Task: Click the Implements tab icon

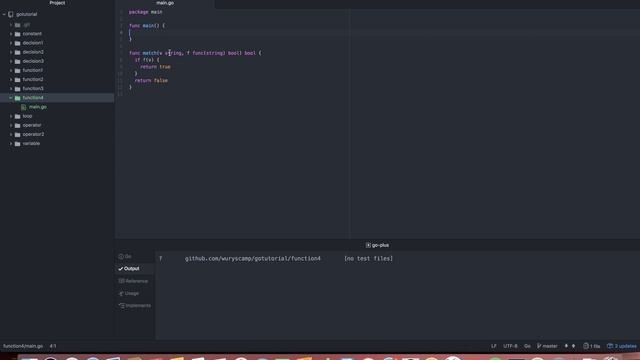Action: 121,305
